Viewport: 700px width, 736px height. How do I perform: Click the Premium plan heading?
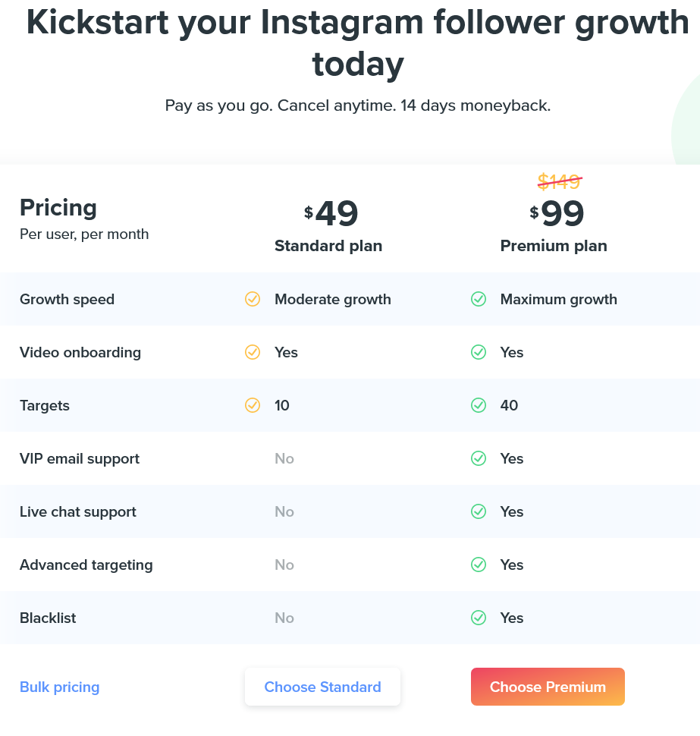[554, 246]
